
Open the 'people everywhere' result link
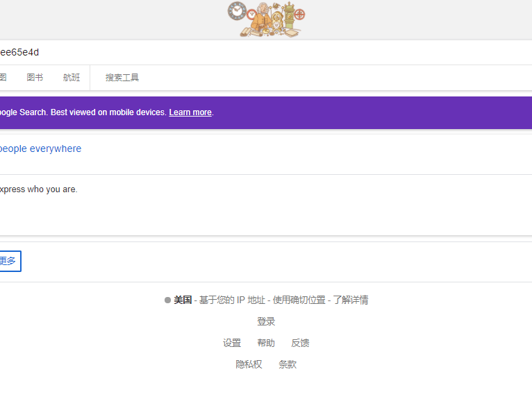[40, 148]
